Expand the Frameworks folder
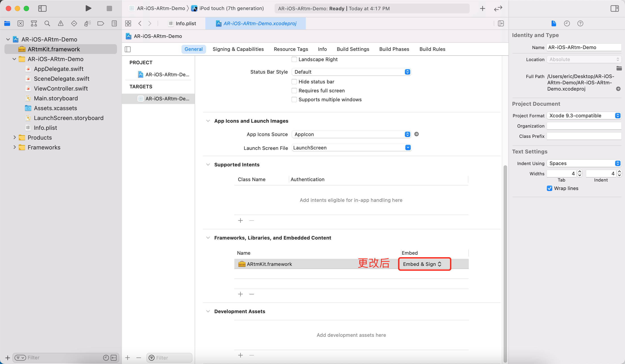Image resolution: width=625 pixels, height=364 pixels. pyautogui.click(x=14, y=147)
